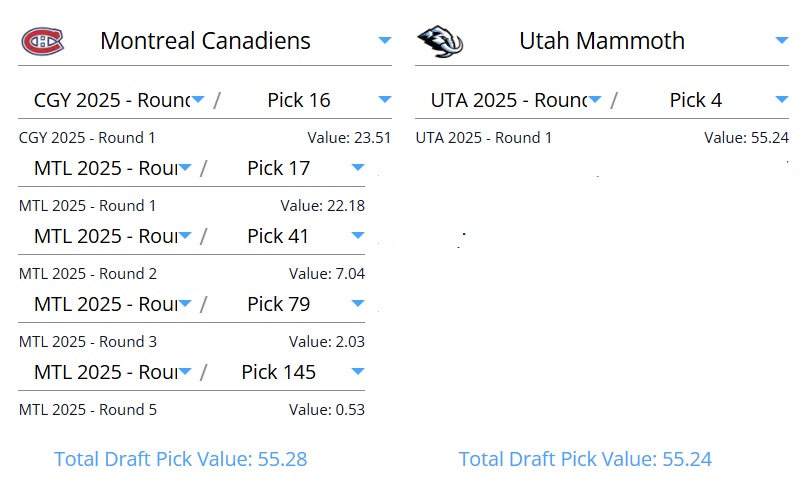Image resolution: width=808 pixels, height=490 pixels.
Task: Open the Pick 145 dropdown
Action: coord(358,372)
